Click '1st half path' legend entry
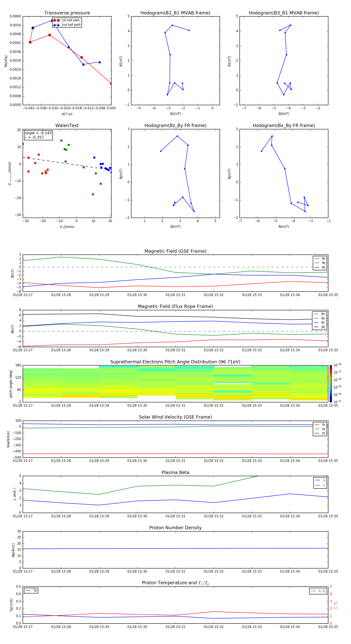 click(x=66, y=20)
